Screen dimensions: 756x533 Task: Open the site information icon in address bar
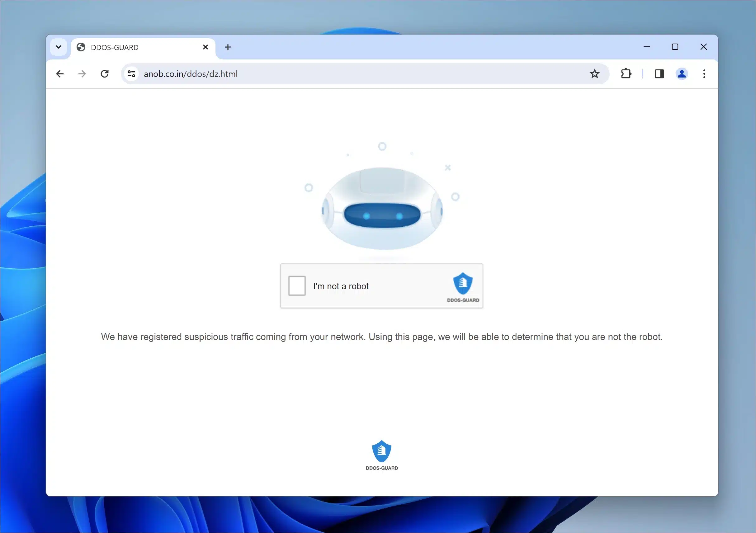click(x=131, y=74)
